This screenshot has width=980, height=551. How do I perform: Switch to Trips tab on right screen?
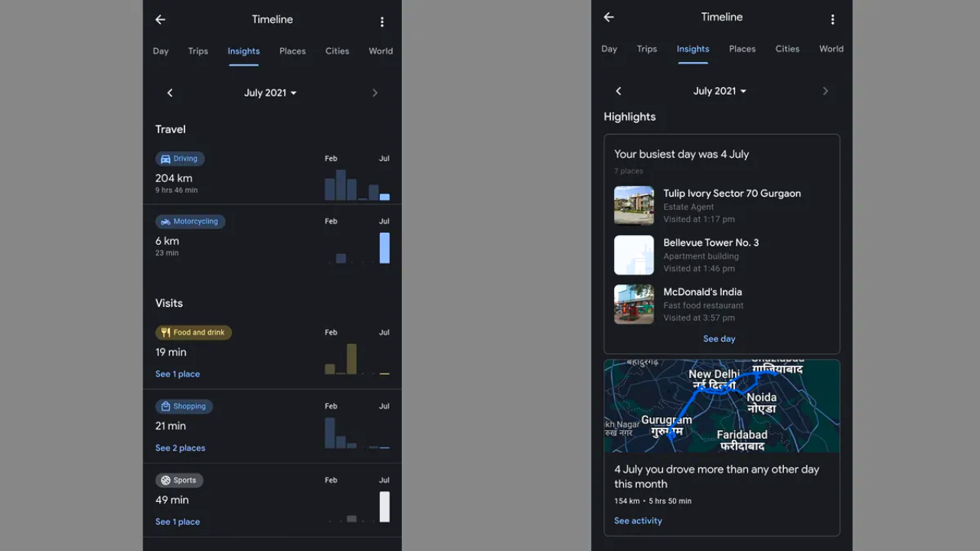(647, 49)
